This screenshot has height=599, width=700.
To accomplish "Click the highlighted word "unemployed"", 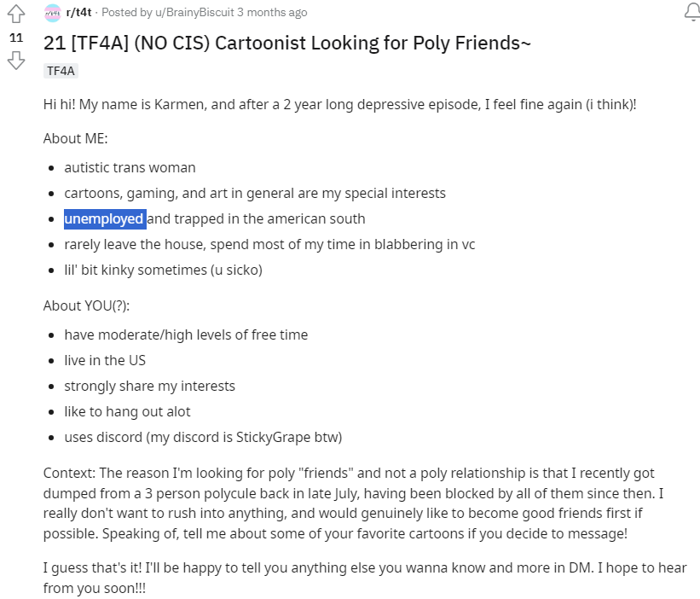I will 105,219.
